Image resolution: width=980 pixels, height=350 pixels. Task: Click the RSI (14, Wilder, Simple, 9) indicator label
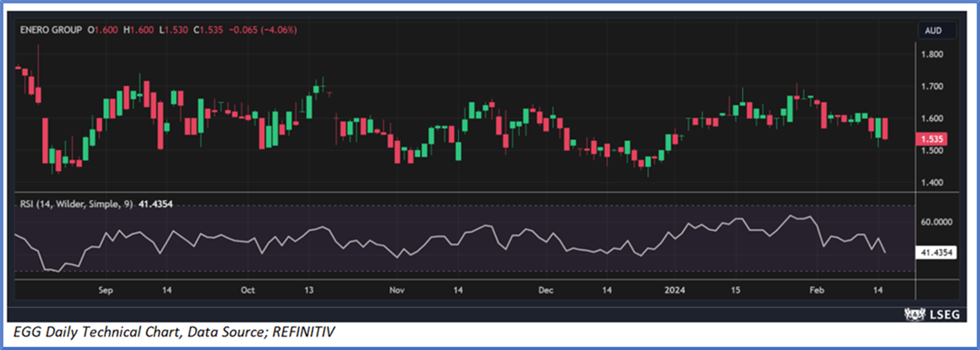tap(77, 204)
